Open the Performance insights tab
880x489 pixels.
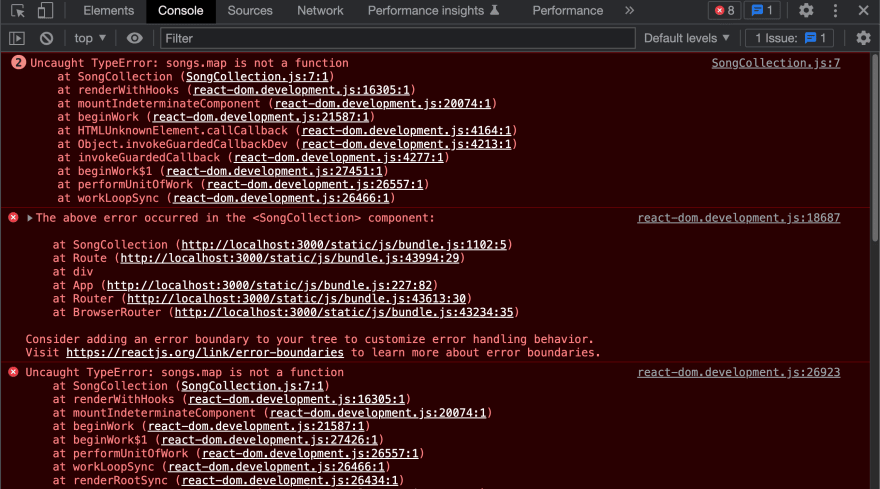[433, 11]
